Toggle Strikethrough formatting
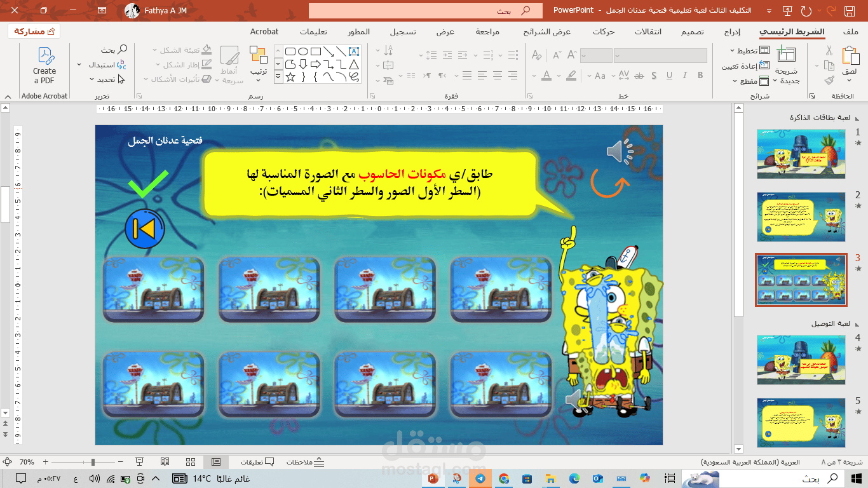 click(x=640, y=76)
